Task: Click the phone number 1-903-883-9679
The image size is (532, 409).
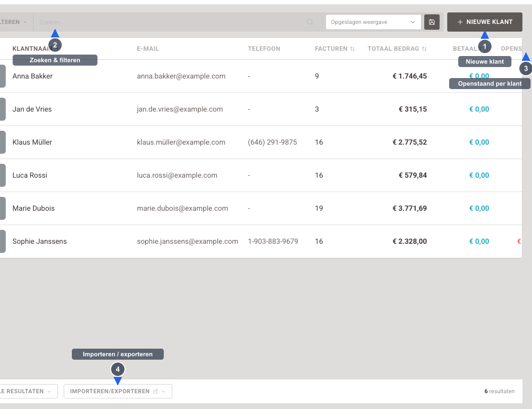Action: (273, 241)
